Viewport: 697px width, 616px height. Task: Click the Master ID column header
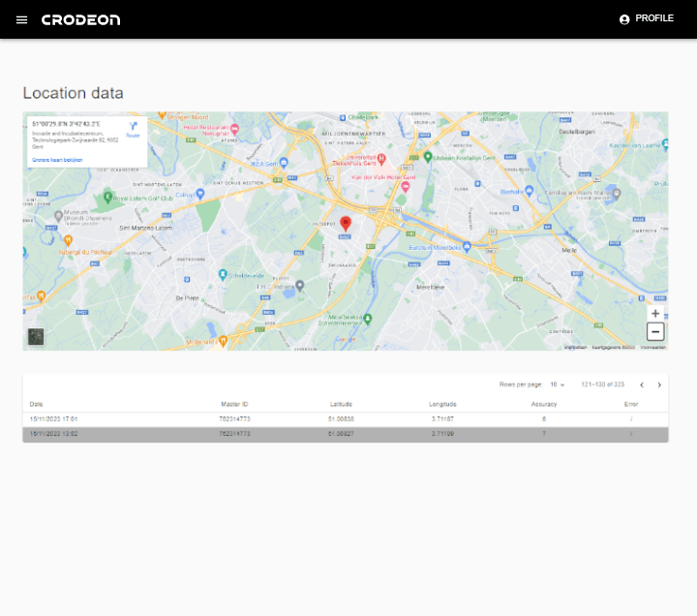pos(234,404)
